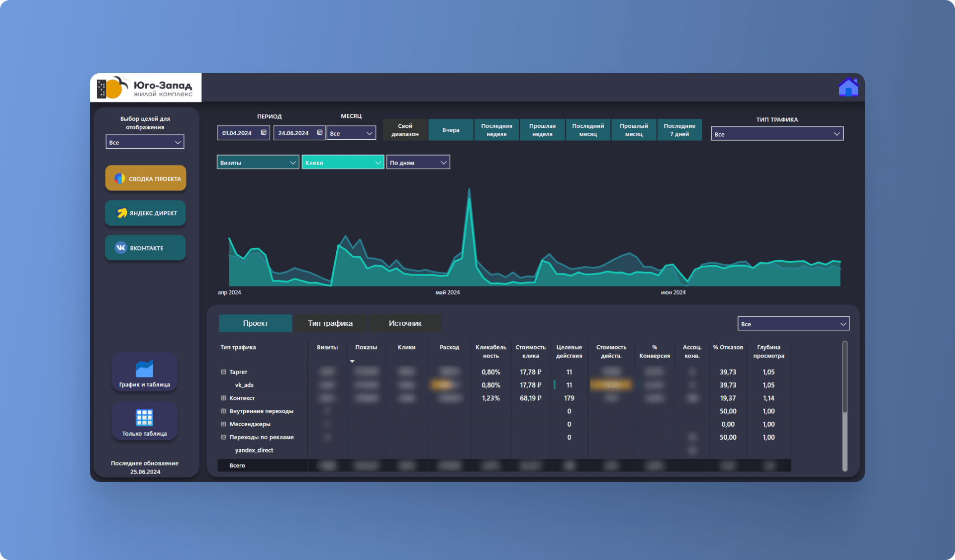The image size is (955, 560).
Task: Switch to the Источник tab
Action: (405, 323)
